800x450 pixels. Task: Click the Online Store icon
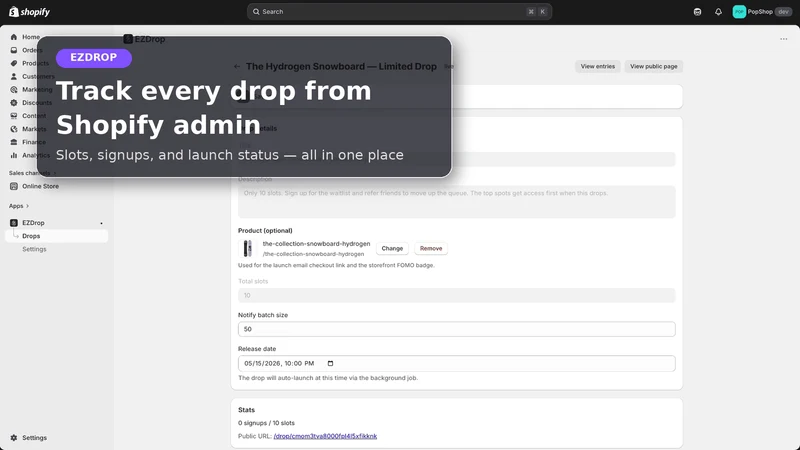14,186
